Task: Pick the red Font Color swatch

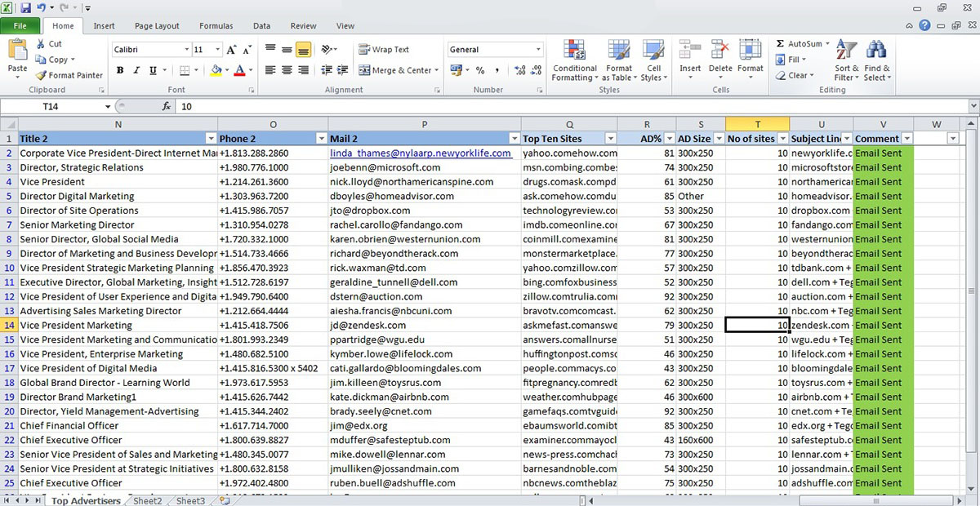Action: [242, 70]
